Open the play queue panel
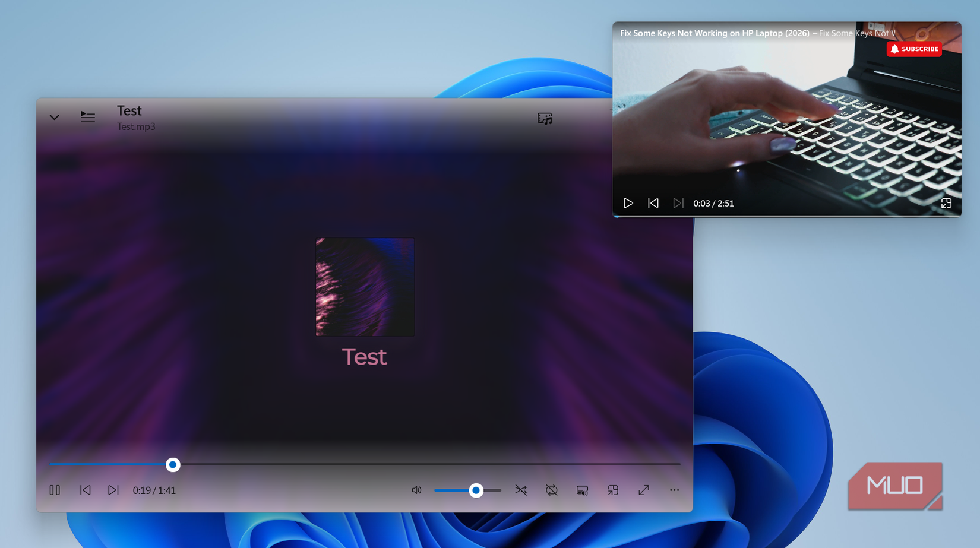 (x=87, y=117)
